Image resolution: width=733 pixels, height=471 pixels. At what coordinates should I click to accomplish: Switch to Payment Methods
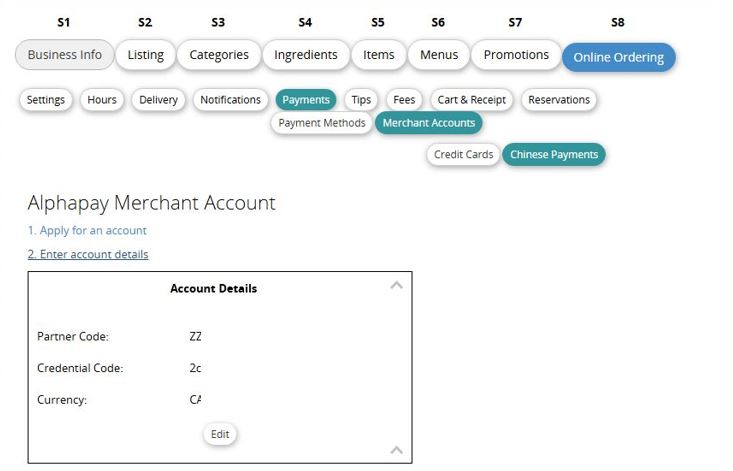coord(322,123)
